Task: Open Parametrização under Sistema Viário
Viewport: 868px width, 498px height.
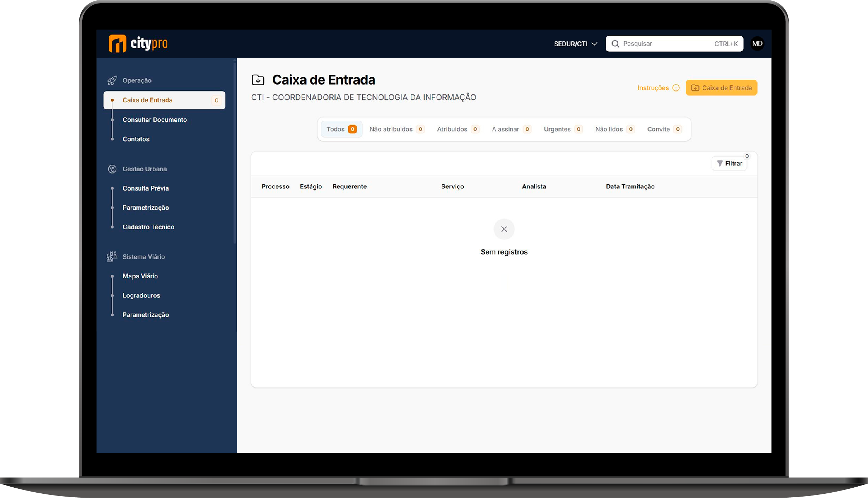Action: [146, 315]
